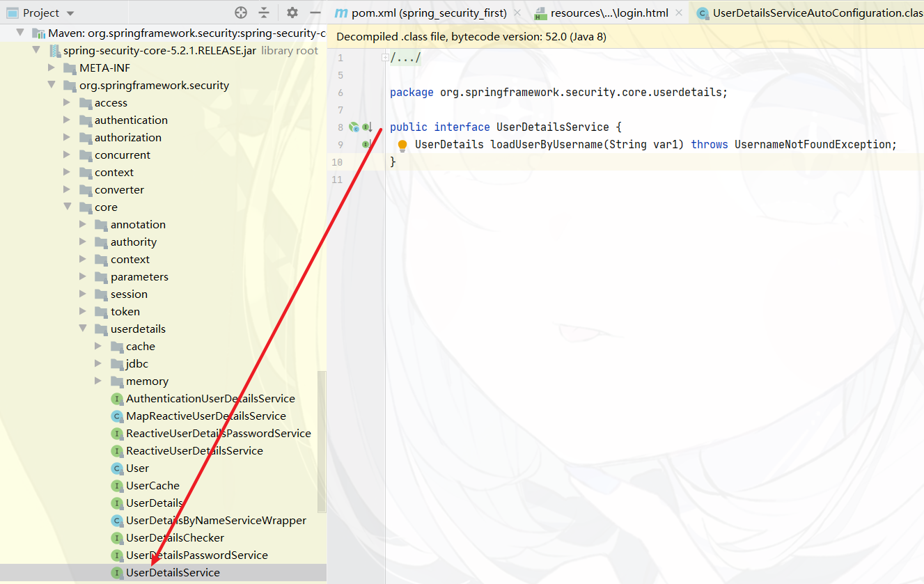Collapse the org.springframework.security package

[x=52, y=85]
